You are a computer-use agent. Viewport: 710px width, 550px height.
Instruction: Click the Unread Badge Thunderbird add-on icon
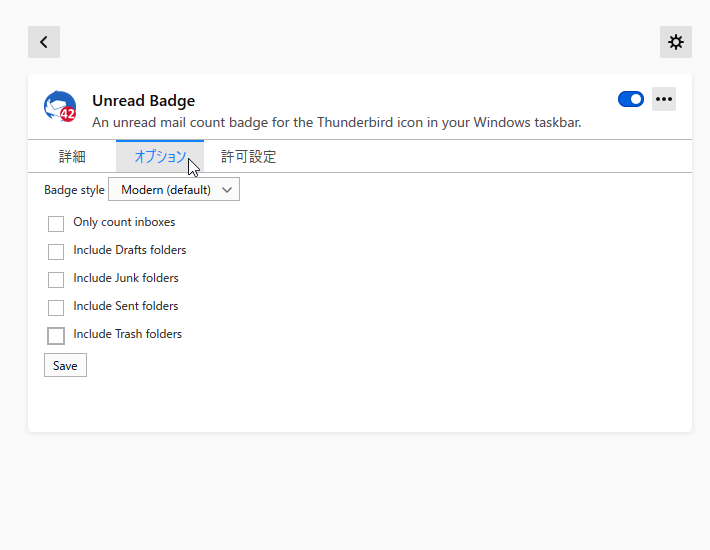point(60,106)
